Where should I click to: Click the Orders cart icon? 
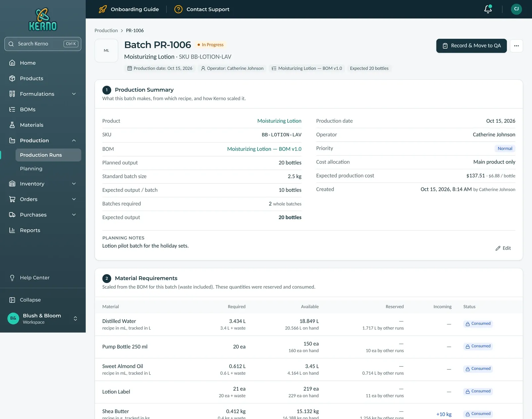[12, 199]
